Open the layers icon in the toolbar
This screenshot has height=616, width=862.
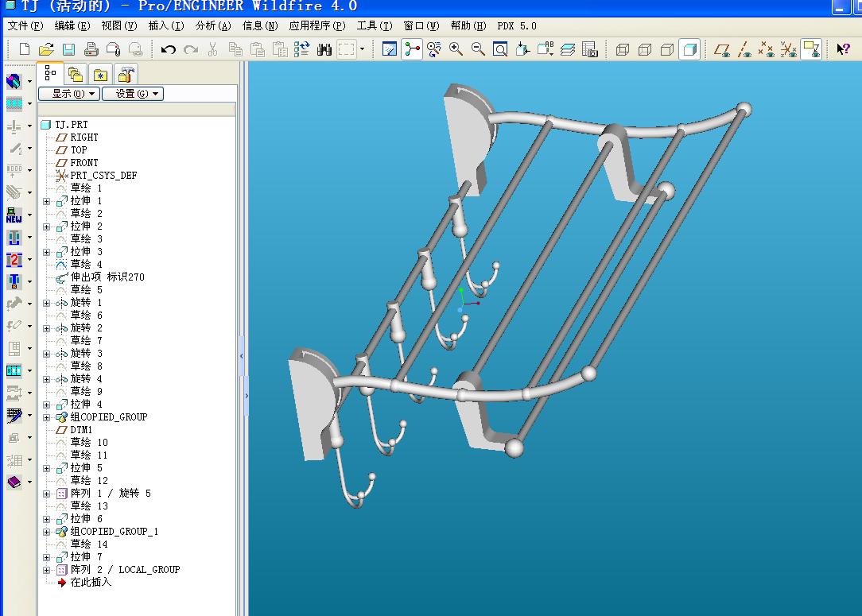pos(567,49)
